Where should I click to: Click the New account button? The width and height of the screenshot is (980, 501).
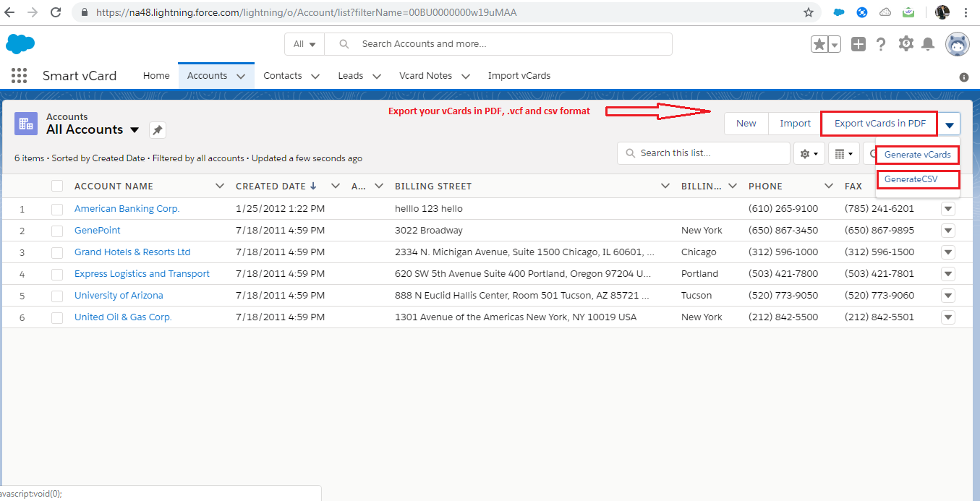[746, 124]
